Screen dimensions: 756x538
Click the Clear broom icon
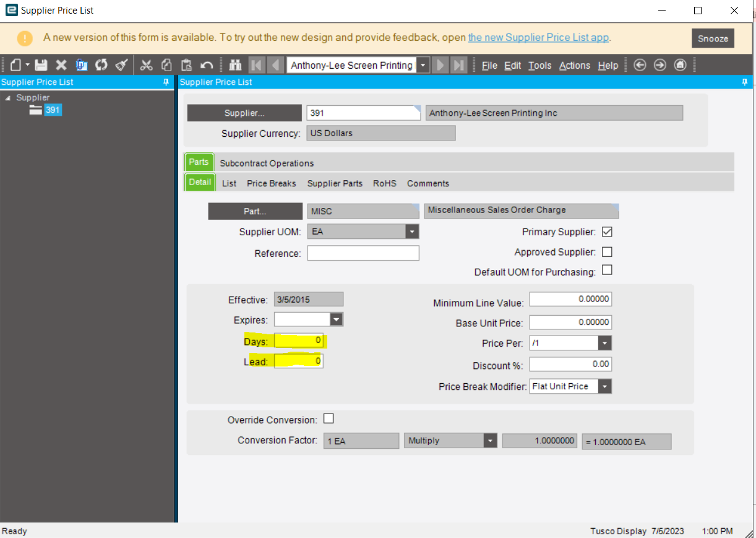[122, 65]
